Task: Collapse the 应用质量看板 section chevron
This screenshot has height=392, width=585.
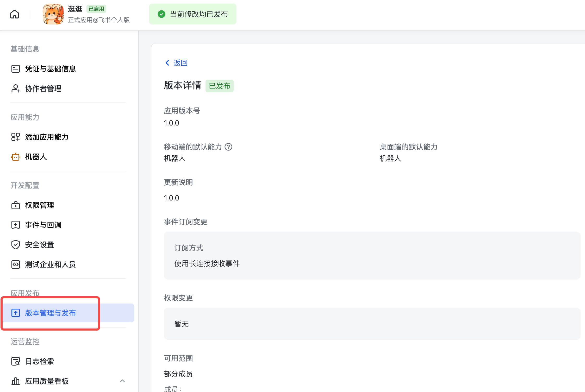Action: (123, 381)
